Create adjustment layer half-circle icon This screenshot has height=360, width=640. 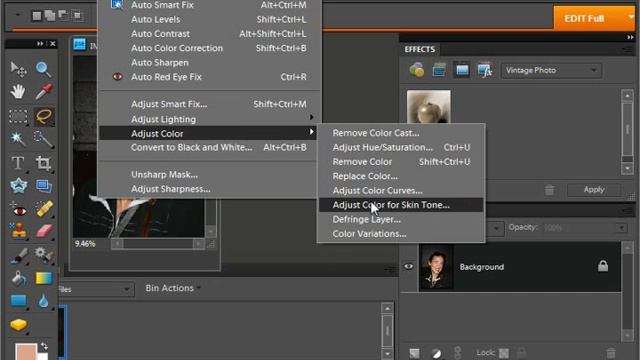436,353
